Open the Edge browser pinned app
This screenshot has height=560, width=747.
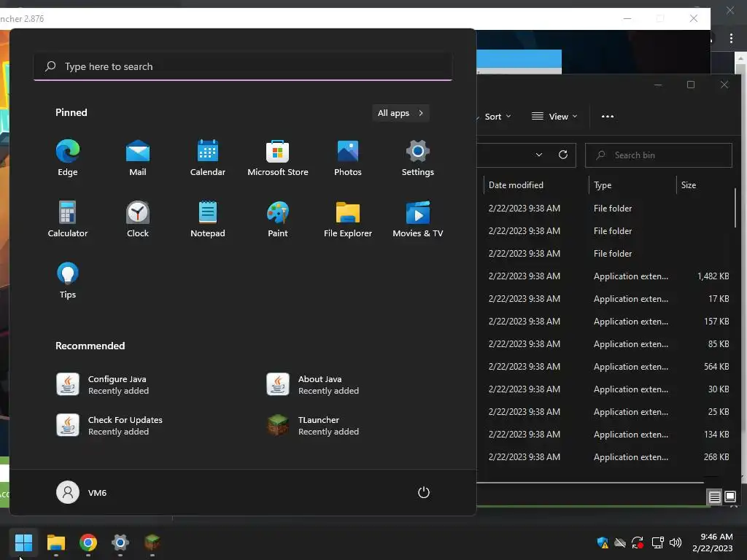click(x=68, y=158)
